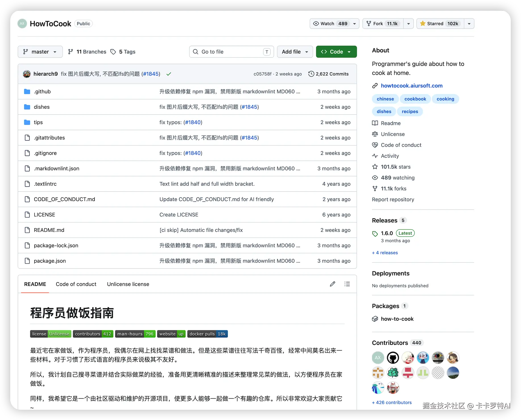The height and width of the screenshot is (420, 521).
Task: Select the recipes topic tag
Action: pos(410,112)
